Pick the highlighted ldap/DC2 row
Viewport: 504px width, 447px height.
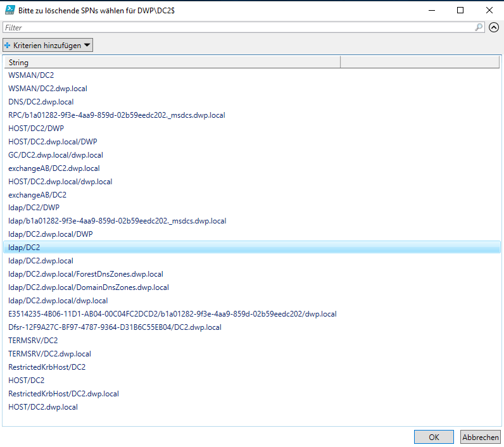pos(24,248)
